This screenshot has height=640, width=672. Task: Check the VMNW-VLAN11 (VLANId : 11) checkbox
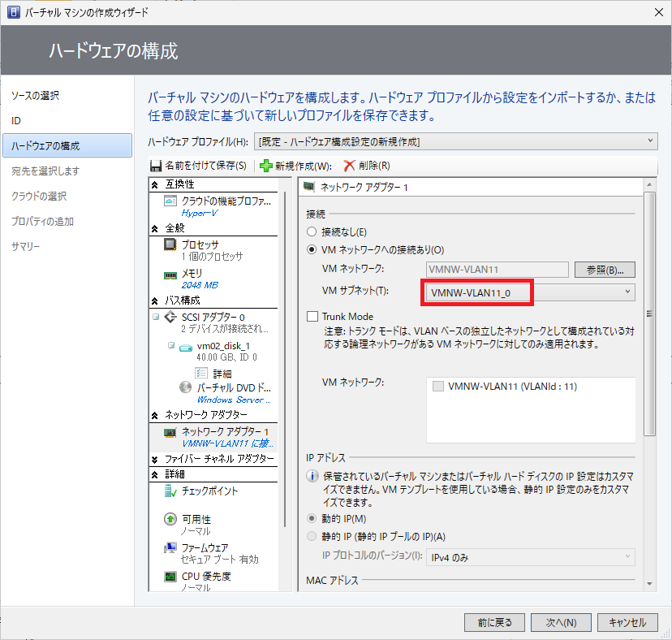438,386
